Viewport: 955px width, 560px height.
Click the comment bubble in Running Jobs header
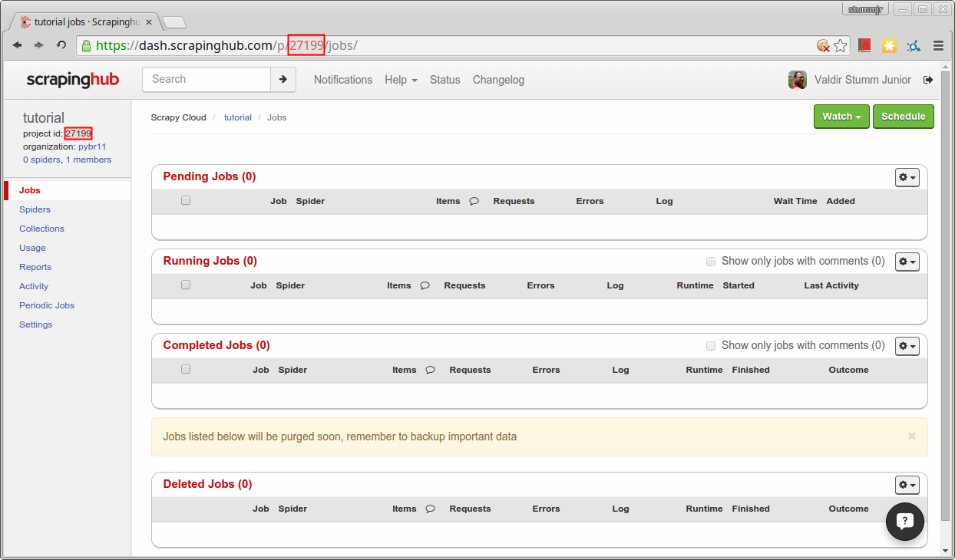click(425, 285)
